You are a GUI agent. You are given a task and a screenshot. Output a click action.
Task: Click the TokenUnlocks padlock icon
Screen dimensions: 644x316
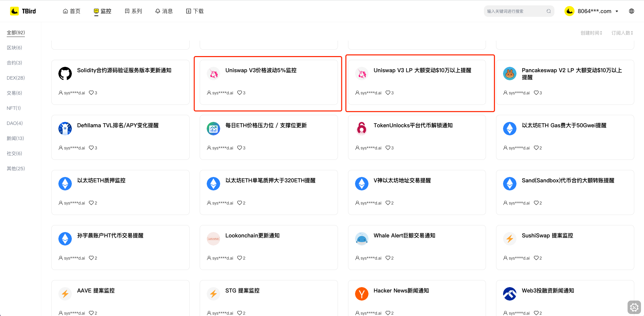[361, 129]
